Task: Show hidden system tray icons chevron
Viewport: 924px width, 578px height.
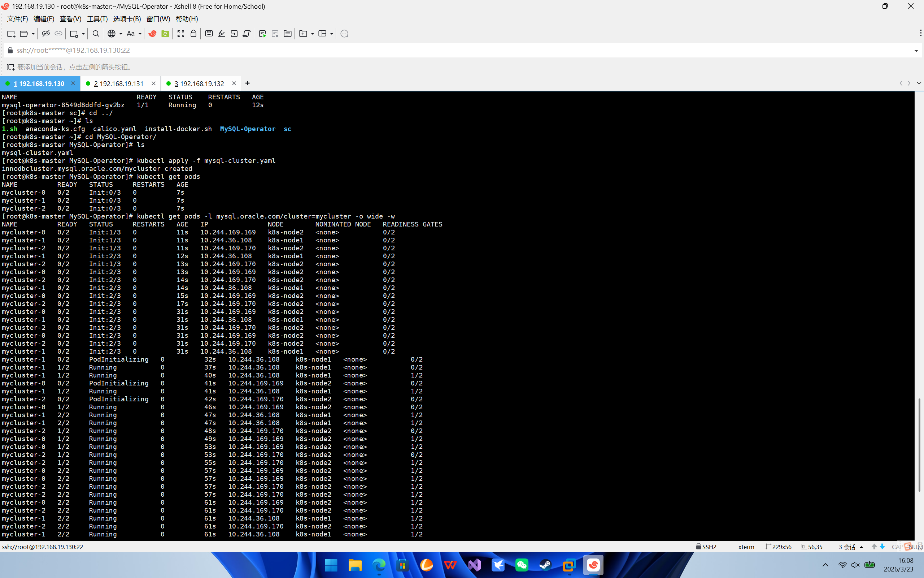Action: (x=825, y=565)
